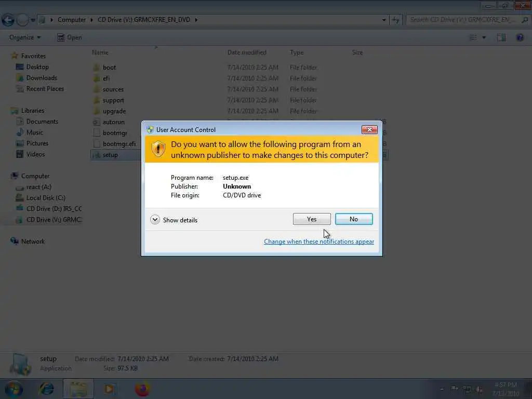Click the Refresh button beside address bar
This screenshot has width=532, height=399.
click(395, 20)
